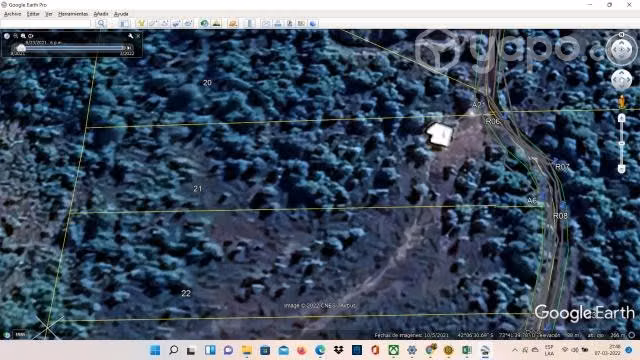Click the Print toolbar icon
This screenshot has width=640, height=360.
click(x=278, y=23)
